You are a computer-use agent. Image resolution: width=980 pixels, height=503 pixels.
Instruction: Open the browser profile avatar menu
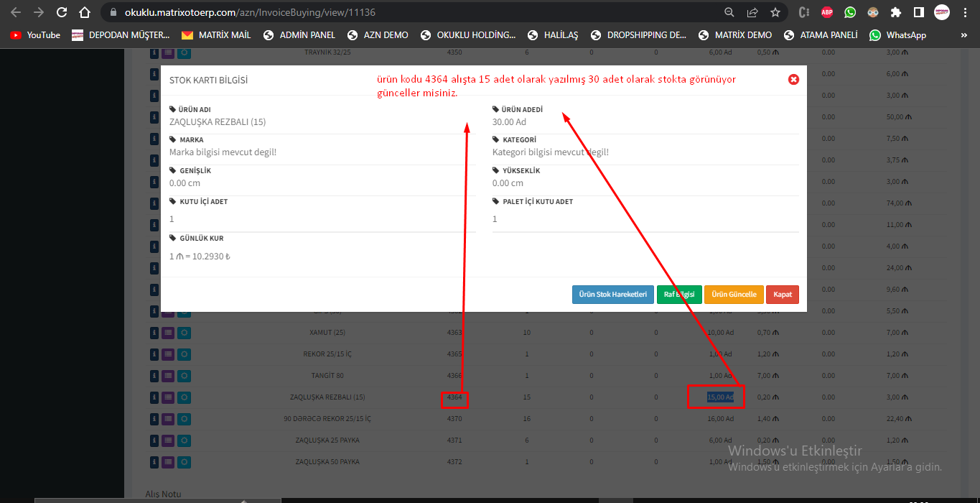coord(941,12)
